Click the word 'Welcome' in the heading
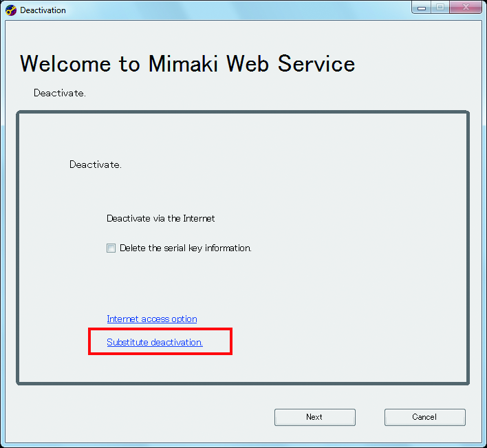Viewport: 487px width, 448px height. point(66,64)
